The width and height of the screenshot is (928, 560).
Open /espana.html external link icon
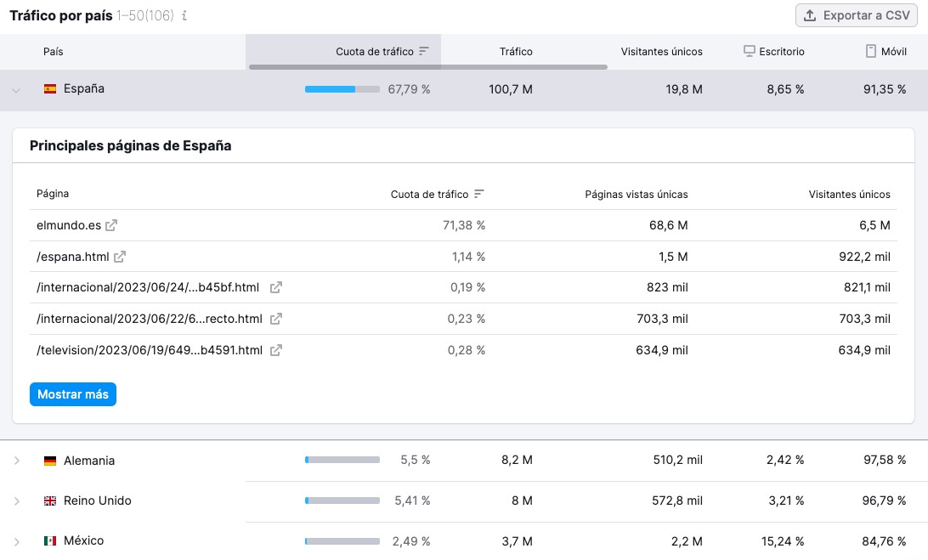pos(120,257)
